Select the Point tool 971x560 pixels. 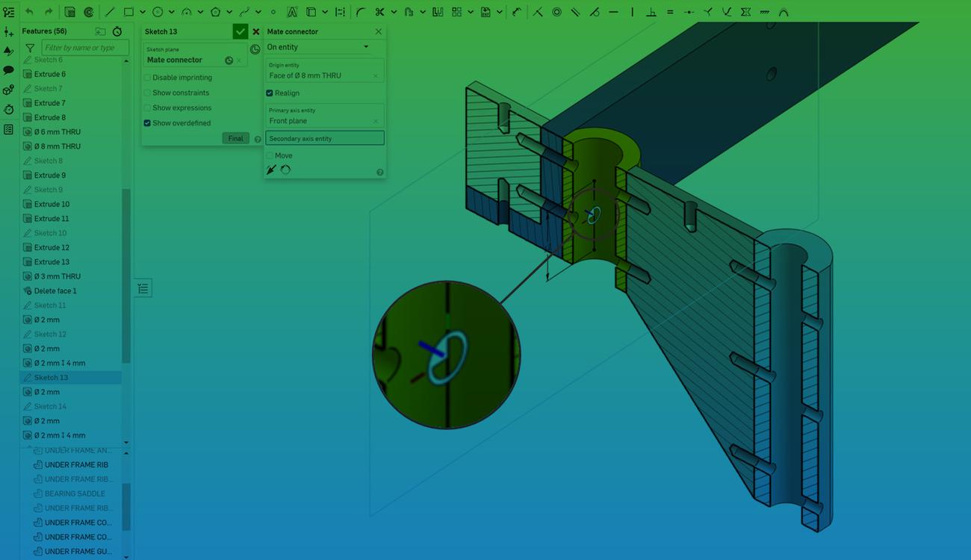(273, 11)
